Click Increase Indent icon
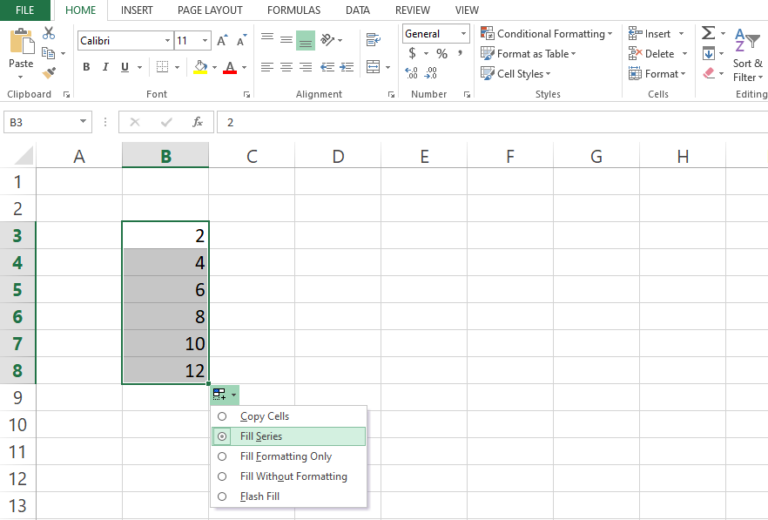Image resolution: width=768 pixels, height=520 pixels. click(x=347, y=67)
